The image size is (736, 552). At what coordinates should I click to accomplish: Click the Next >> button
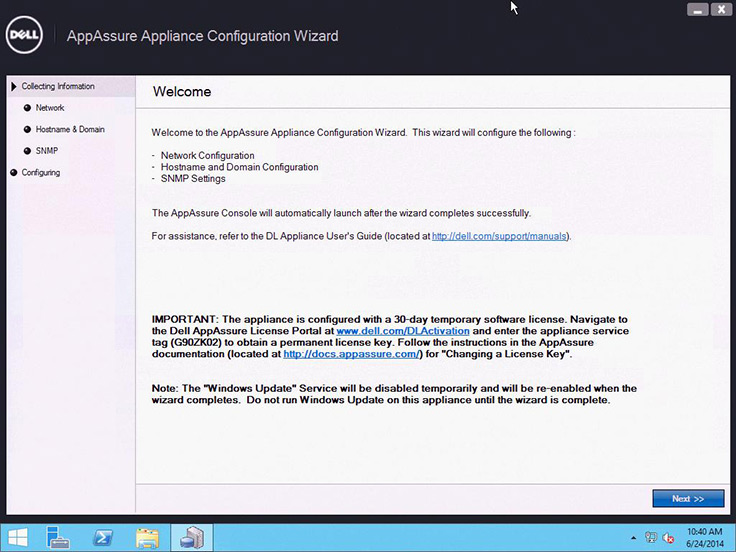(x=688, y=498)
